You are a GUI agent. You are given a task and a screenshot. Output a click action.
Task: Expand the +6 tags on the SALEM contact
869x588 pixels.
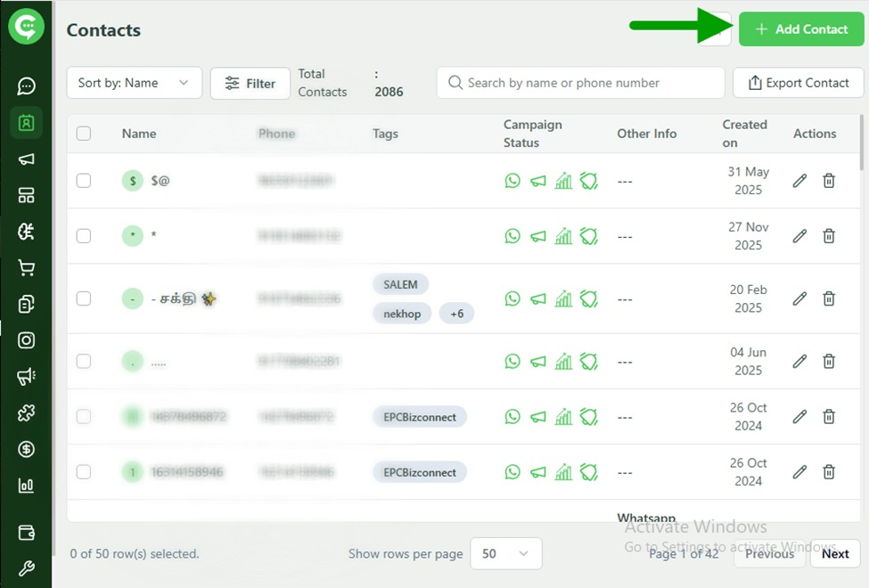tap(456, 314)
